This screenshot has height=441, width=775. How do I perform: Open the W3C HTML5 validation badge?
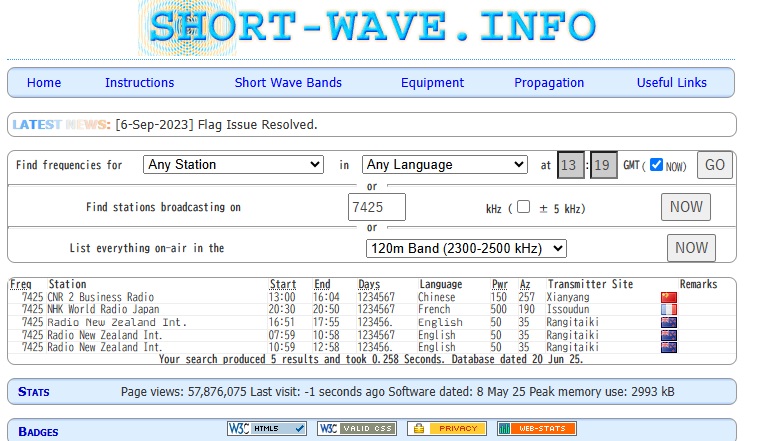click(267, 428)
